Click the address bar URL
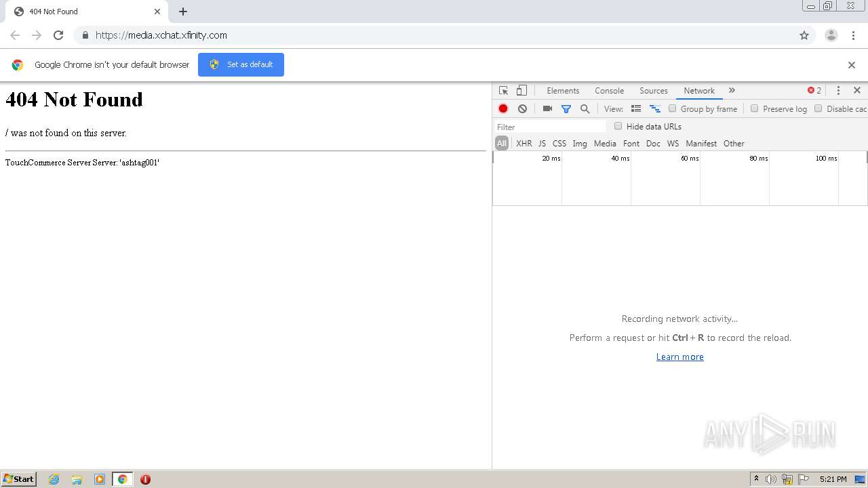The image size is (868, 488). coord(161,35)
